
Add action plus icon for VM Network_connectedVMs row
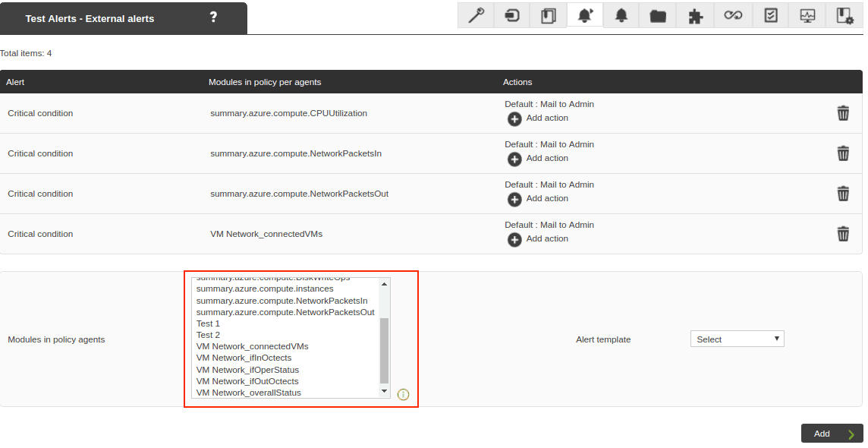tap(514, 240)
